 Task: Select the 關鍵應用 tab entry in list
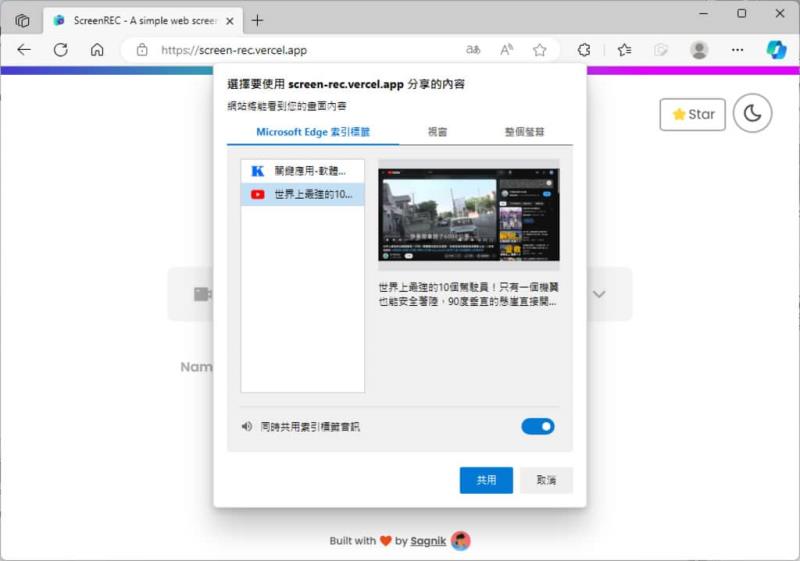[x=303, y=171]
